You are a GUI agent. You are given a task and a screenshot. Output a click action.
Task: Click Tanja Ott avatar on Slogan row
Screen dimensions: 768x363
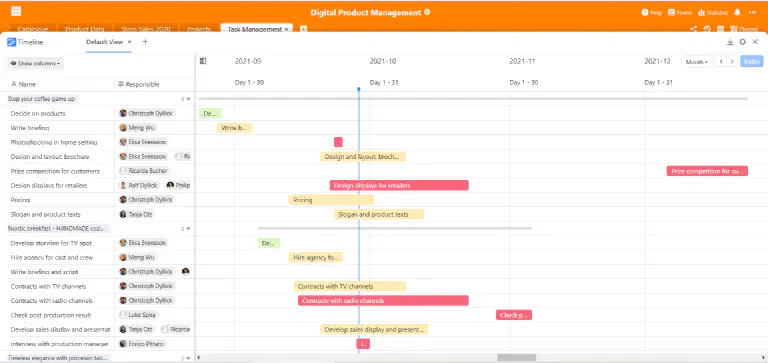pyautogui.click(x=123, y=214)
